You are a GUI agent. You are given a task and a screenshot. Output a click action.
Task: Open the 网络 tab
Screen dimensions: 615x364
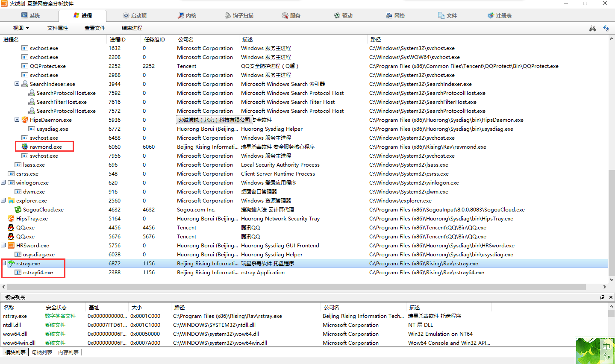pyautogui.click(x=395, y=16)
